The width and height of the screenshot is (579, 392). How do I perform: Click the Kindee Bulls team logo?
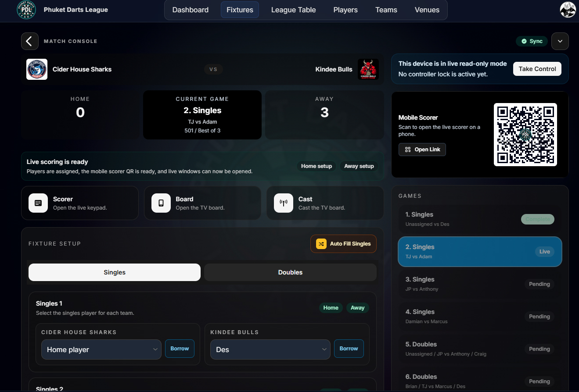[368, 69]
